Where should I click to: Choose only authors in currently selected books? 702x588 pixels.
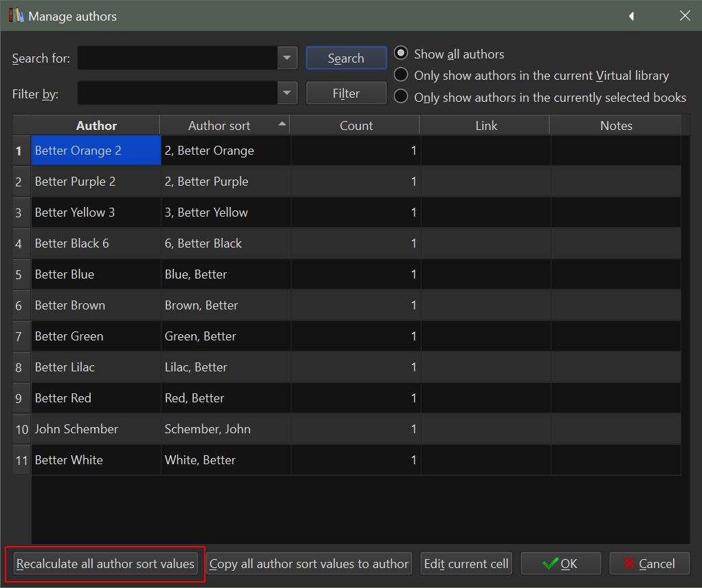tap(401, 97)
